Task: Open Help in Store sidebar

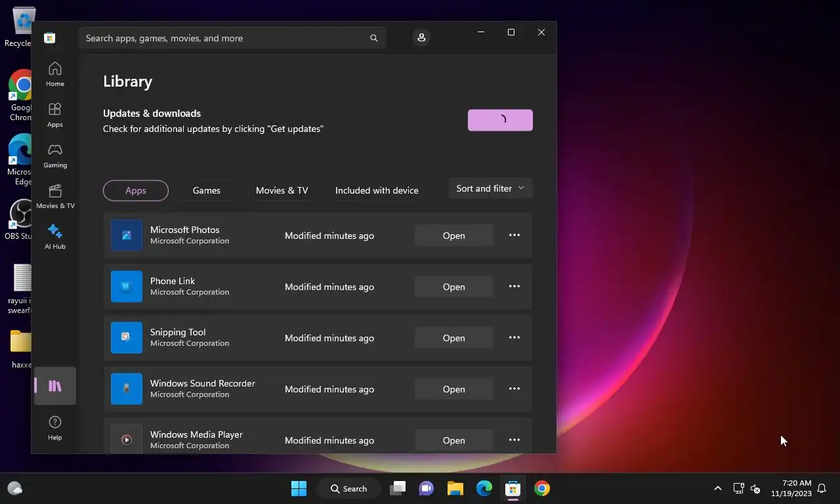Action: [x=55, y=428]
